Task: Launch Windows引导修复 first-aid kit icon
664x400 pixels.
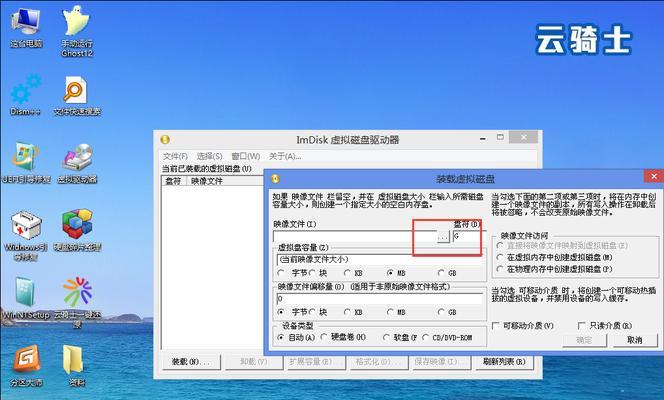Action: click(25, 234)
